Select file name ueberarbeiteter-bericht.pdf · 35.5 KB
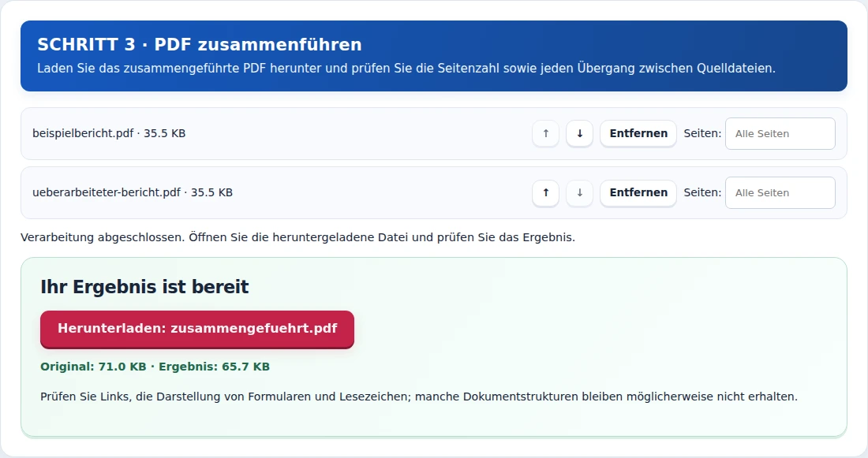The height and width of the screenshot is (458, 868). pyautogui.click(x=133, y=192)
